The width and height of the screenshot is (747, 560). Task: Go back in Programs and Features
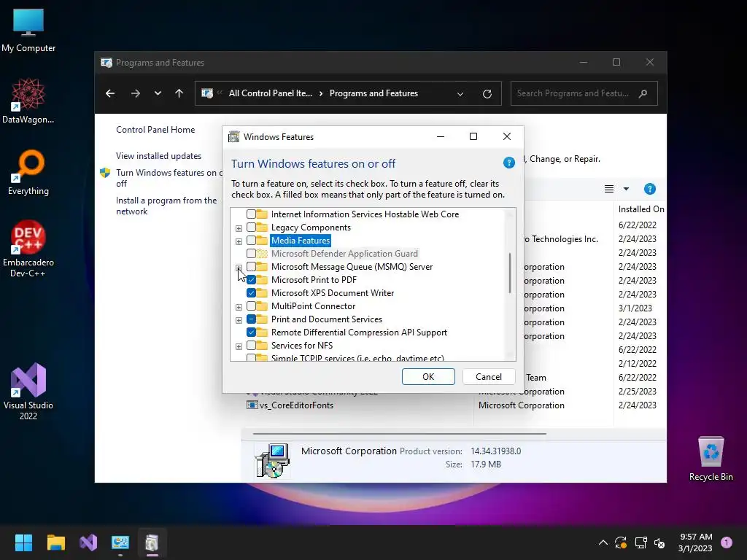(110, 93)
